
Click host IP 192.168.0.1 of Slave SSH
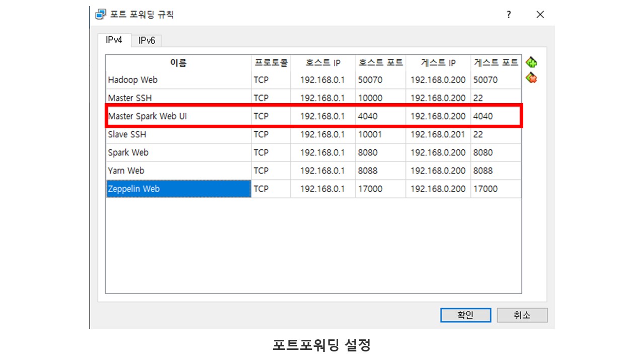(323, 134)
